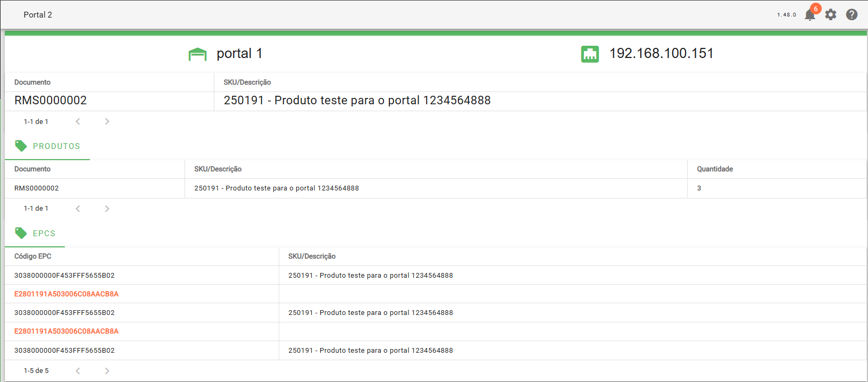Screen dimensions: 868x382
Task: Click the portal 1 name
Action: (x=239, y=53)
